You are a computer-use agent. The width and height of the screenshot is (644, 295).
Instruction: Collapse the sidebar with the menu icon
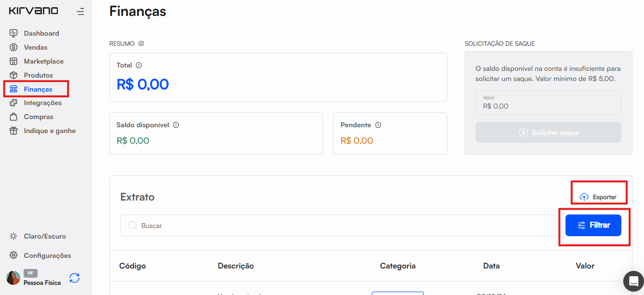[80, 12]
